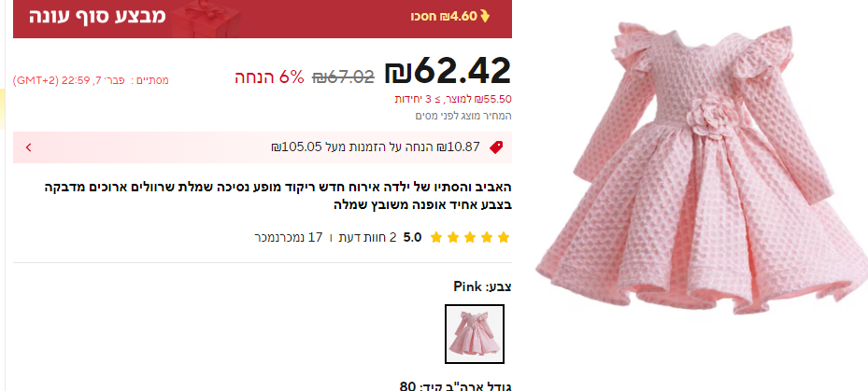This screenshot has height=391, width=868.
Task: Click the 6% discount label
Action: point(270,77)
